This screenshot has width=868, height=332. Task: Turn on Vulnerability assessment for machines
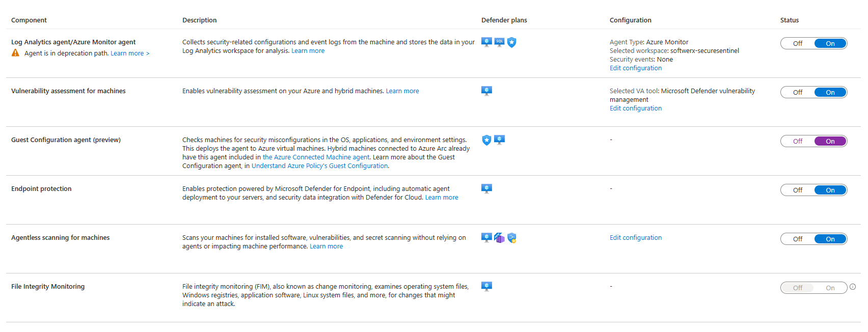[830, 92]
